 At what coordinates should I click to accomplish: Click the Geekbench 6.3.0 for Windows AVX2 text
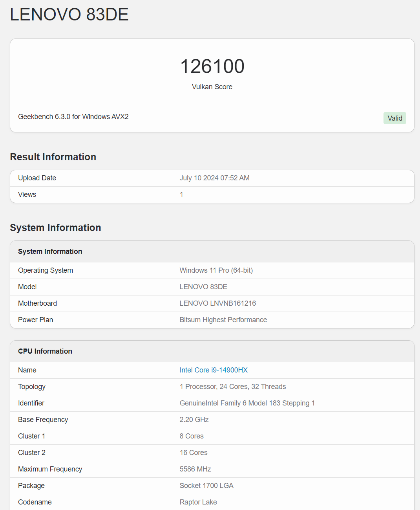(73, 117)
